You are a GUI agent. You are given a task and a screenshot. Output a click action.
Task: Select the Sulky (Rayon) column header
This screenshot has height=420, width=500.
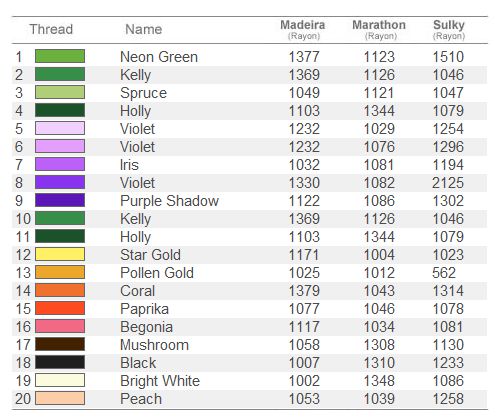click(x=449, y=29)
